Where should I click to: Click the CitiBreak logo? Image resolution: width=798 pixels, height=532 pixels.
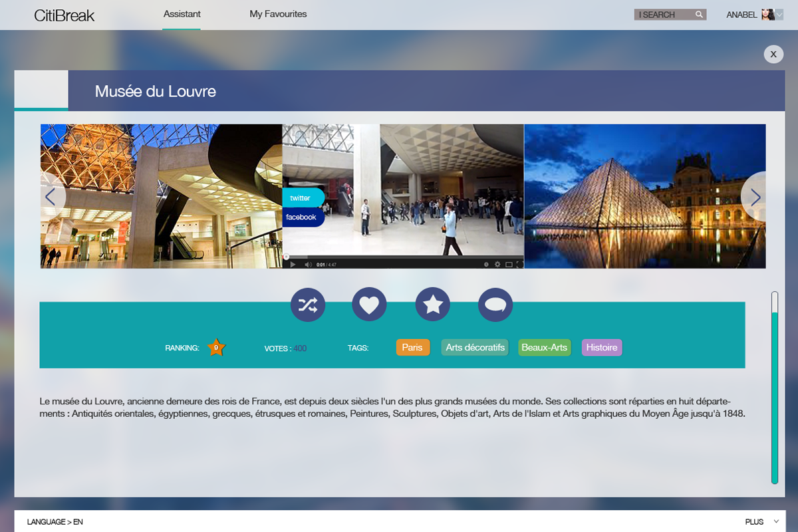click(x=65, y=15)
